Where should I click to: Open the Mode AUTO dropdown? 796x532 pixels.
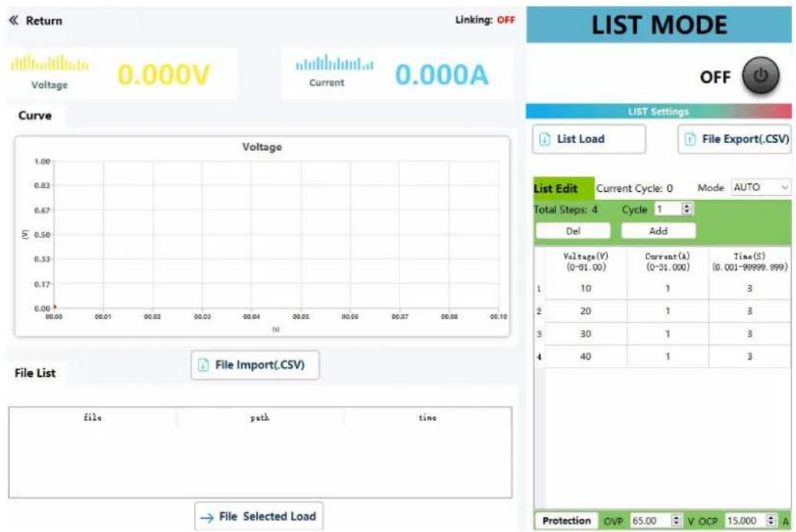760,187
